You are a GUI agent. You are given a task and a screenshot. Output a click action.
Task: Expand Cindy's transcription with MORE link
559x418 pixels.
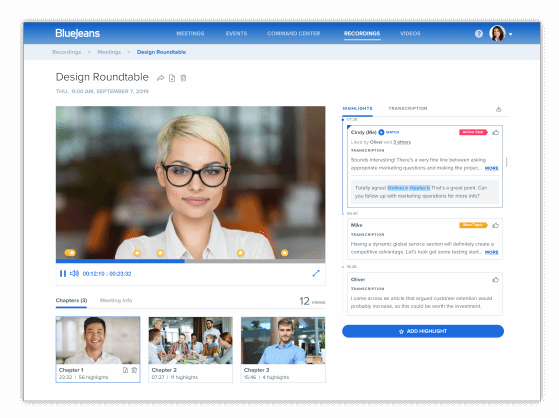[491, 168]
